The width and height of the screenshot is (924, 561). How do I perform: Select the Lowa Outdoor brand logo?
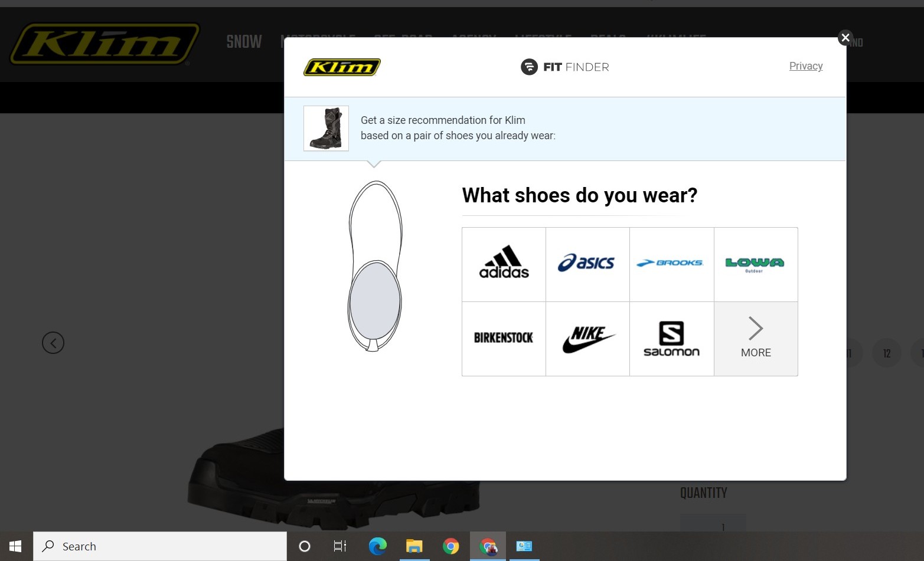pyautogui.click(x=755, y=264)
